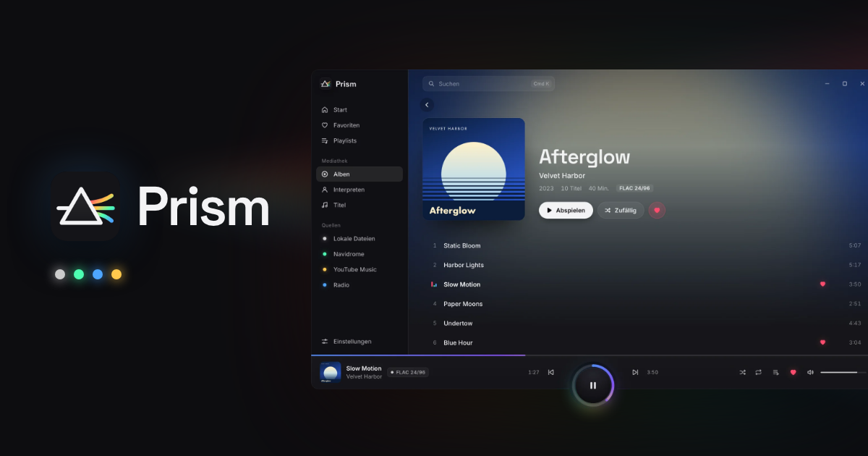Select Interpreten in Mediathek section
The image size is (868, 456).
[359, 190]
